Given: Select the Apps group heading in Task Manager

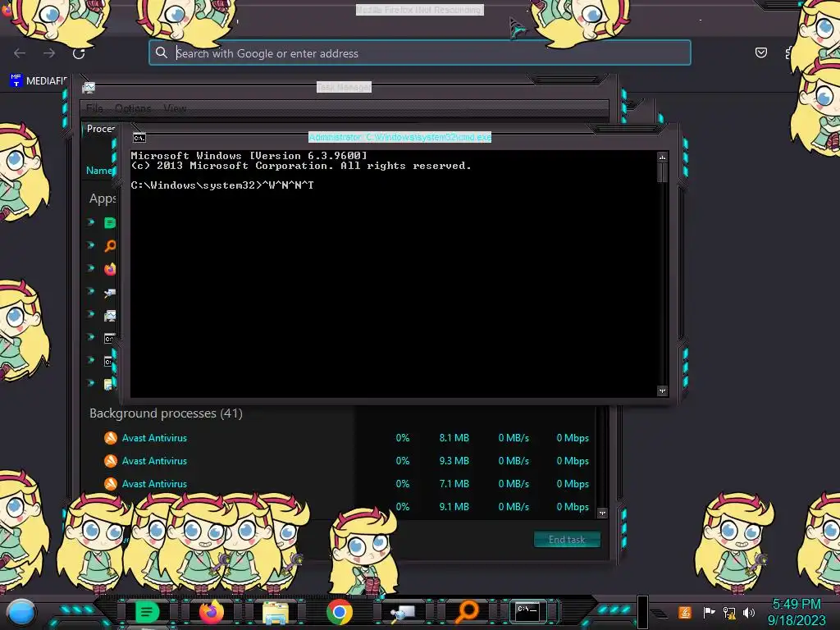Looking at the screenshot, I should [103, 199].
